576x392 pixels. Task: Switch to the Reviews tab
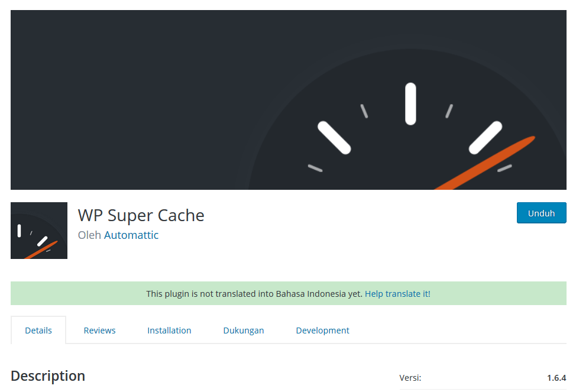[x=99, y=331]
